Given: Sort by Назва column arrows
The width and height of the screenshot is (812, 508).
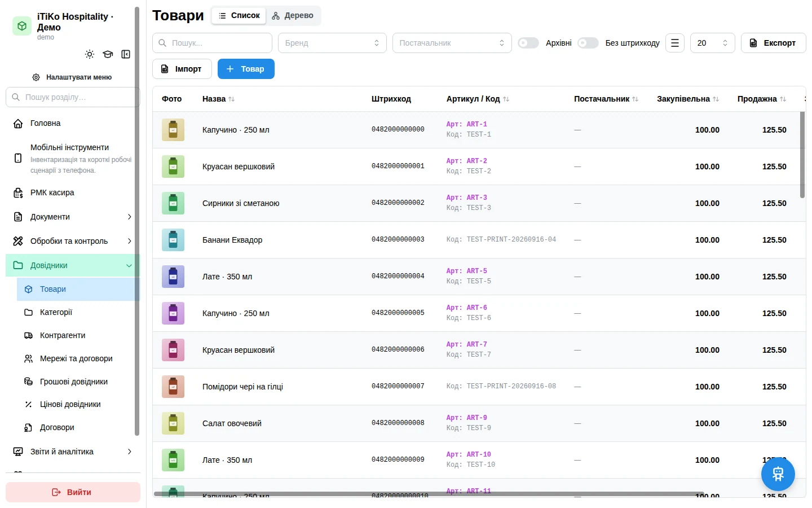Looking at the screenshot, I should point(231,99).
